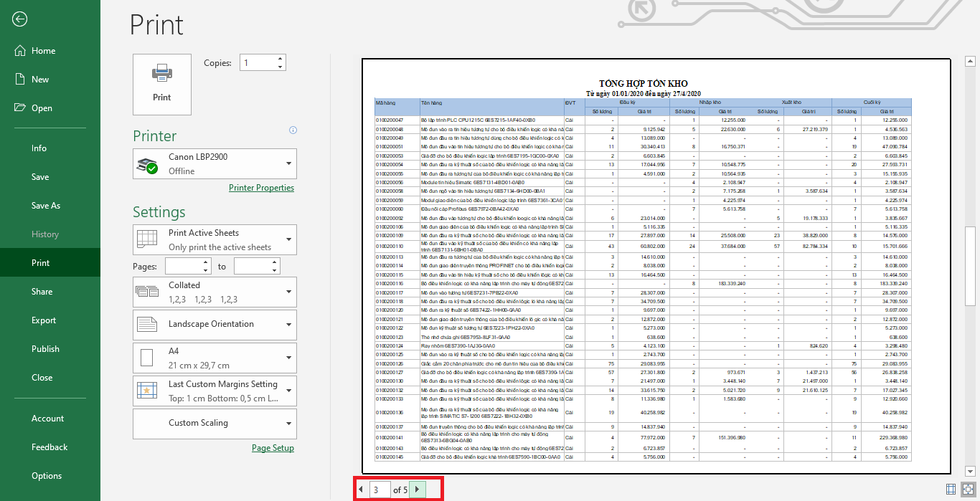Click the printer info icon
Image resolution: width=980 pixels, height=501 pixels.
pyautogui.click(x=293, y=130)
